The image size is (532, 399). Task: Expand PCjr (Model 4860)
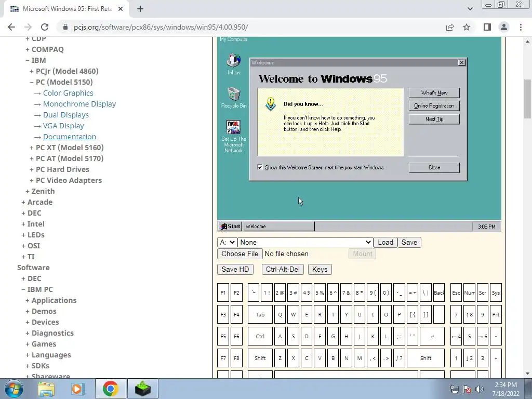pyautogui.click(x=64, y=71)
